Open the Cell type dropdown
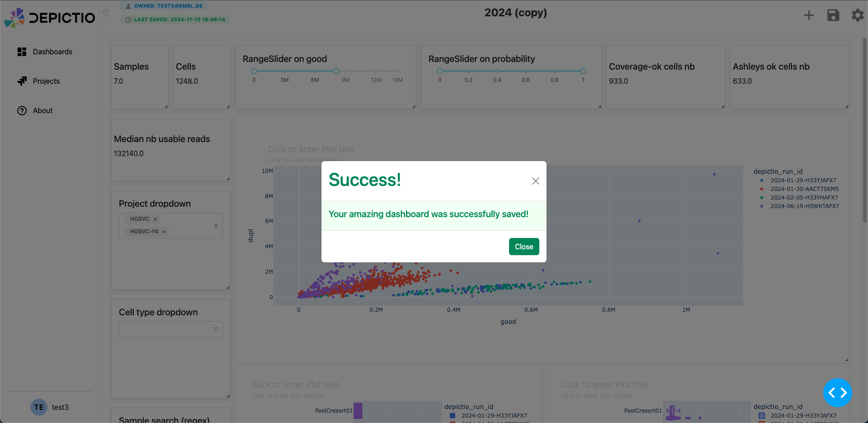 coord(170,329)
